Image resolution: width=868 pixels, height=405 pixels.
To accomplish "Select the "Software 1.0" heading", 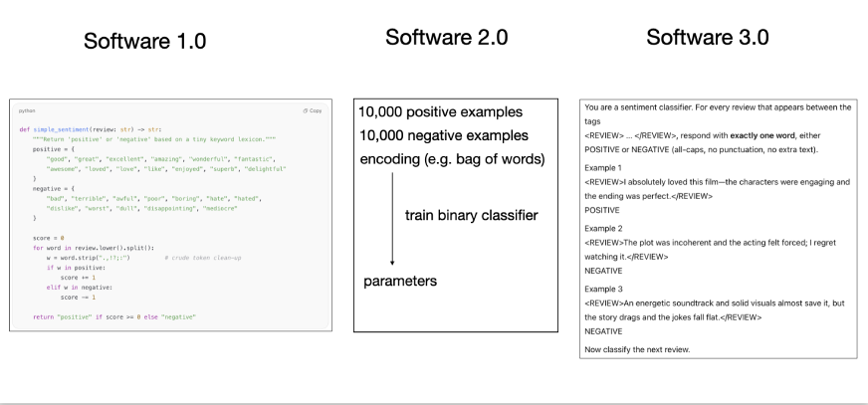I will point(145,41).
